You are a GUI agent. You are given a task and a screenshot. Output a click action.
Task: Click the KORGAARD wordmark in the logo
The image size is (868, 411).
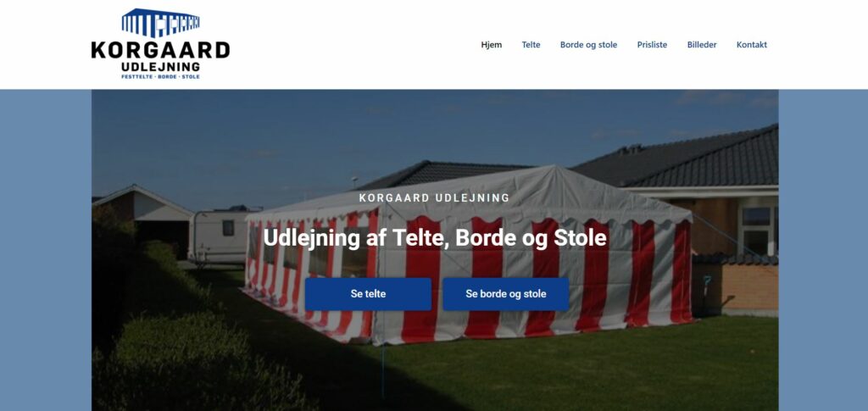pyautogui.click(x=160, y=50)
